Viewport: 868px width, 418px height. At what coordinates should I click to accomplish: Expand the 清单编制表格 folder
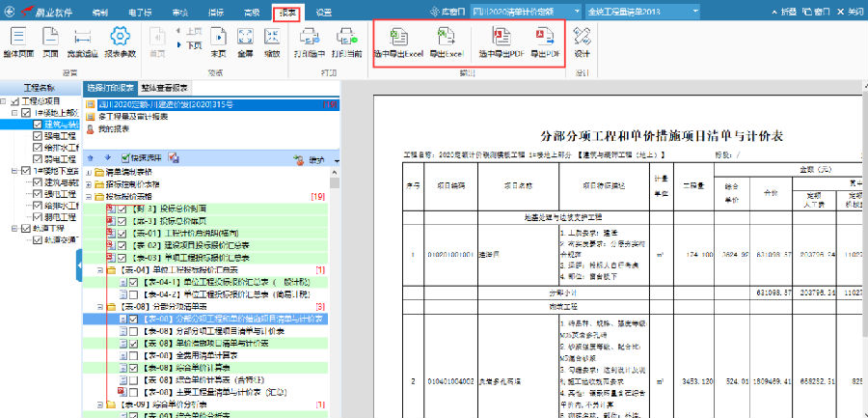click(90, 172)
